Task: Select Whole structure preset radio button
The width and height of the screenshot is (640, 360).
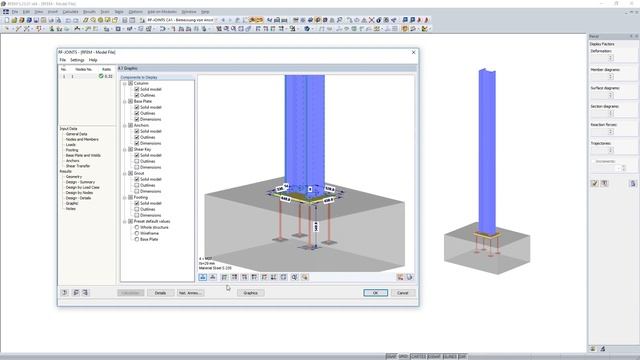Action: (137, 227)
